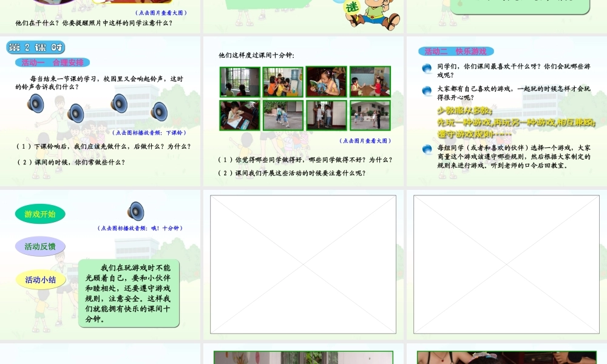Select the 第2课时 badge
607x364 pixels.
click(x=36, y=47)
